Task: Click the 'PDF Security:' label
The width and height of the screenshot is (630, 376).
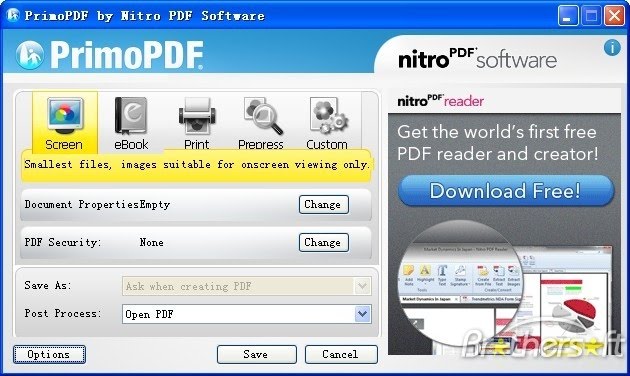Action: (x=63, y=243)
